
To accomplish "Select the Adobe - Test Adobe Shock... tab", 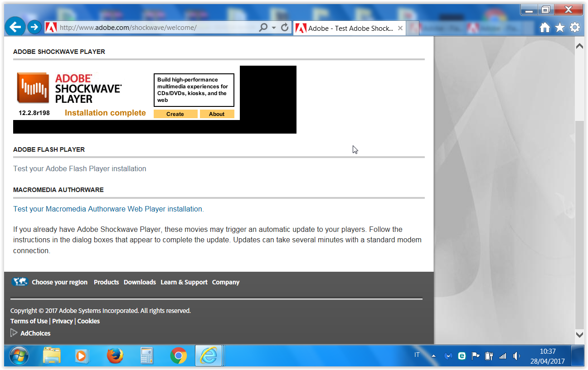I will pos(350,28).
